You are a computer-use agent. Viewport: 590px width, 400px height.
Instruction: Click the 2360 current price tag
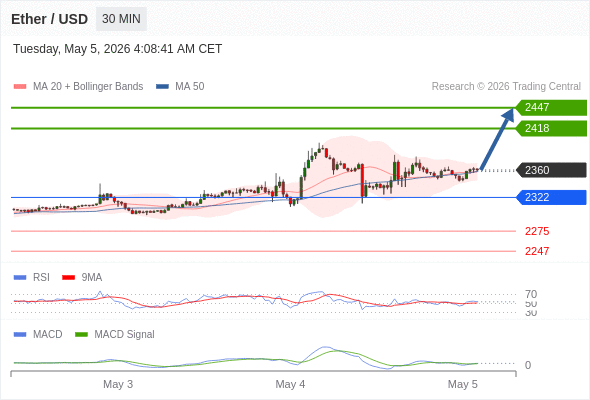point(551,170)
